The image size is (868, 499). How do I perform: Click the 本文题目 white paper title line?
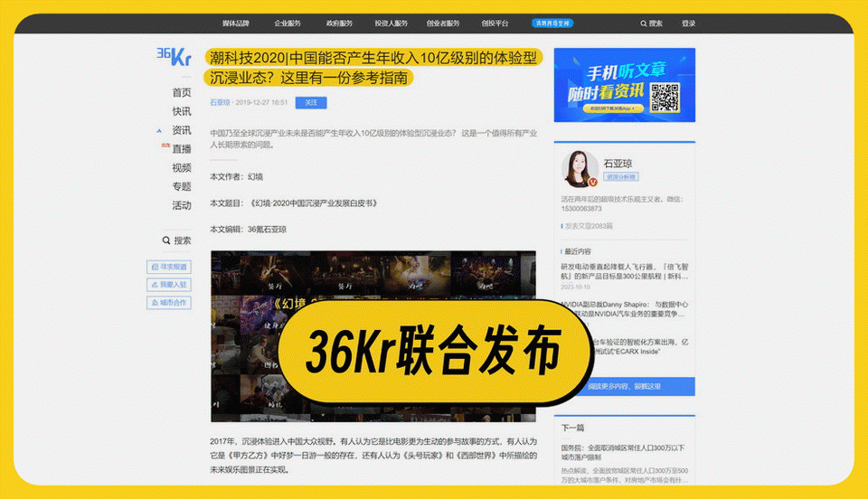point(294,203)
